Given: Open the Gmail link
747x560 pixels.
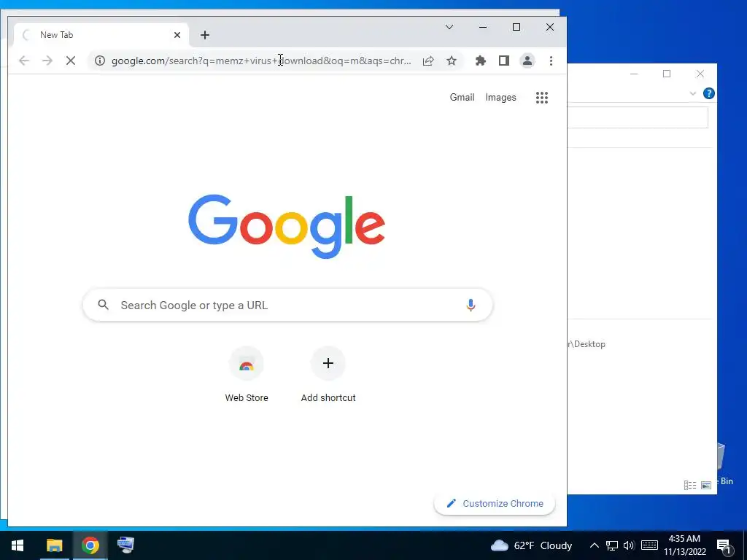Looking at the screenshot, I should [x=462, y=97].
